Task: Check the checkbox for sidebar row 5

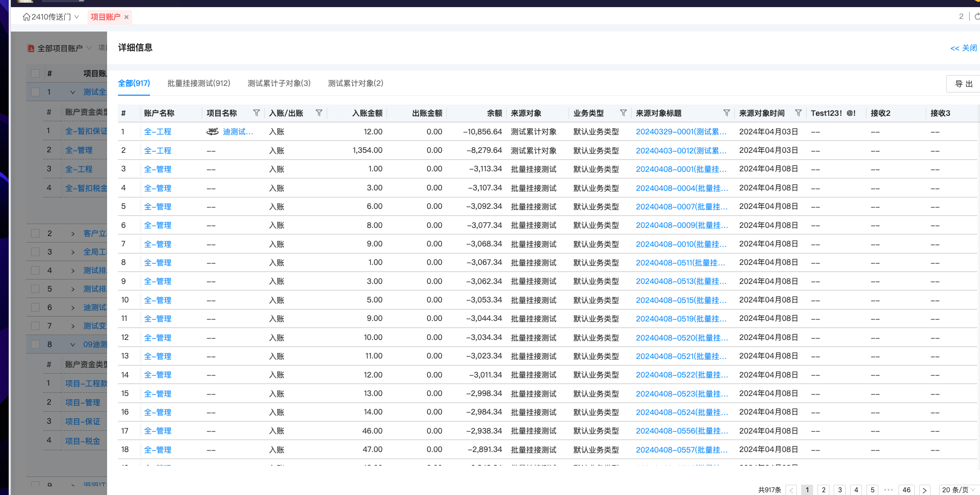Action: click(35, 289)
